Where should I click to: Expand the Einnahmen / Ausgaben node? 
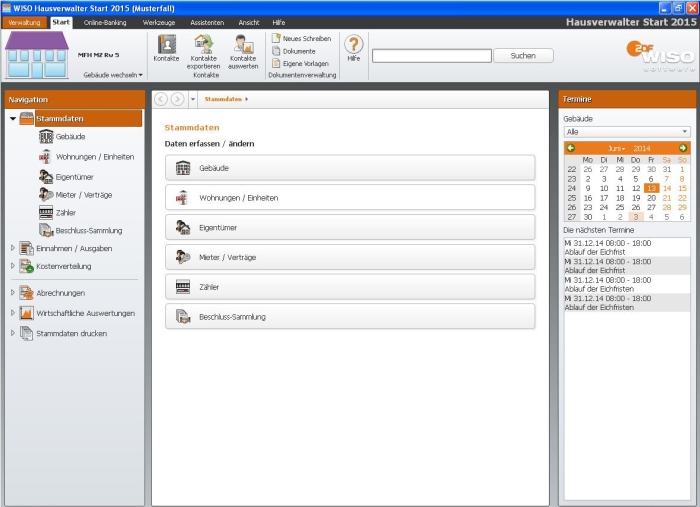[x=12, y=248]
